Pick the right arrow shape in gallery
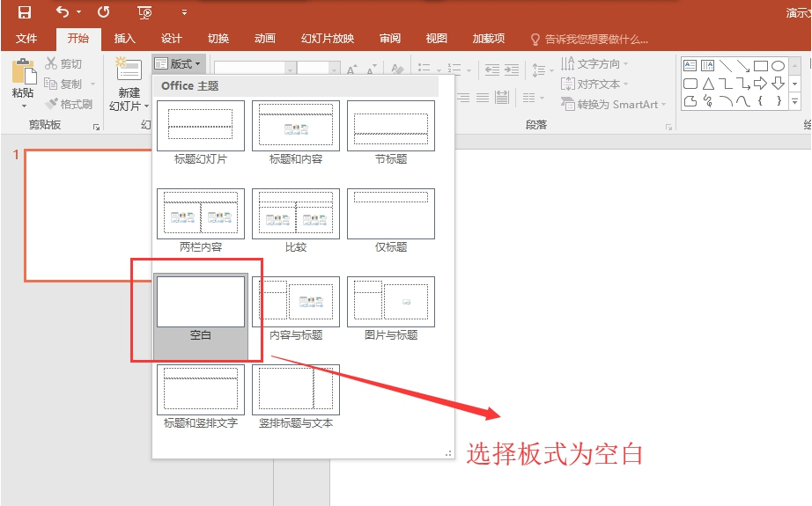Image resolution: width=812 pixels, height=506 pixels. pyautogui.click(x=761, y=84)
